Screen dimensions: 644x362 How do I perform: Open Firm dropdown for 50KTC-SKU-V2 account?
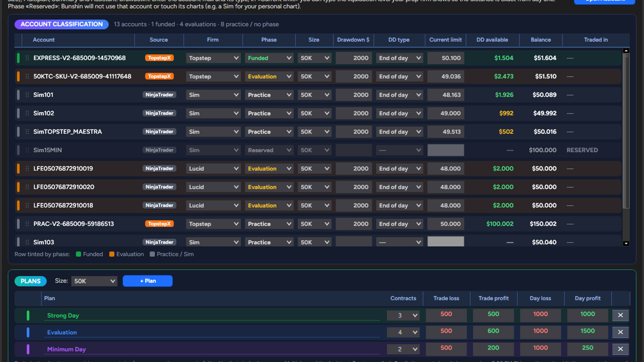tap(213, 76)
